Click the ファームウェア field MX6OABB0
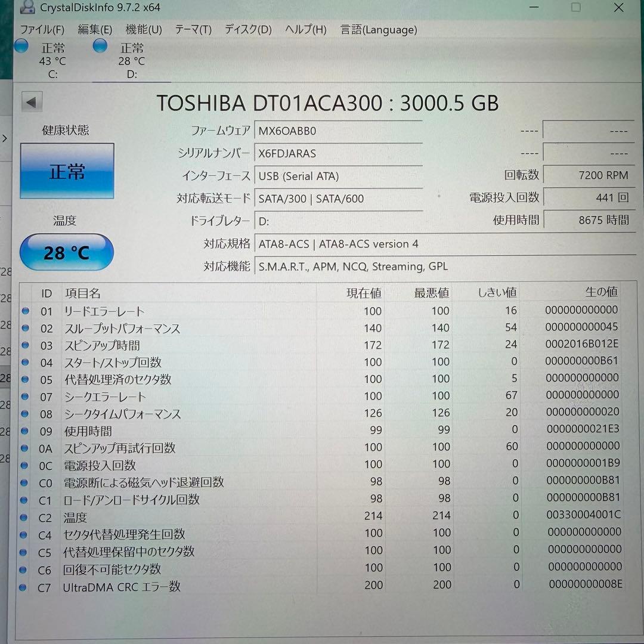The width and height of the screenshot is (644, 644). tap(339, 131)
